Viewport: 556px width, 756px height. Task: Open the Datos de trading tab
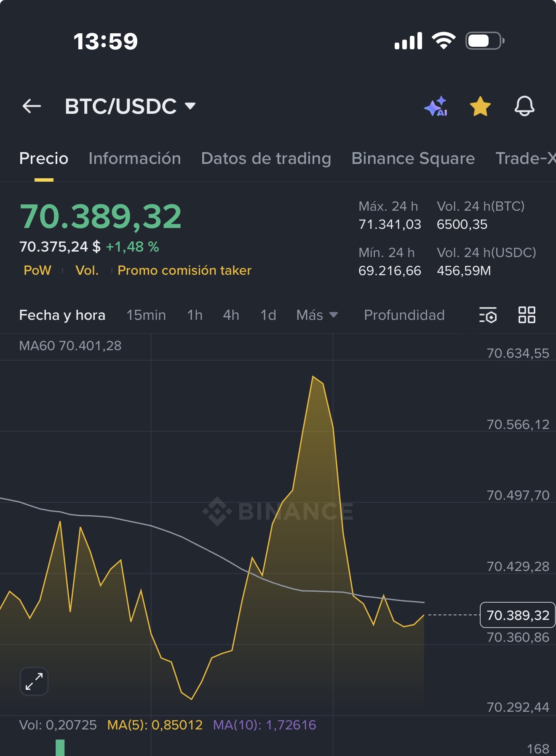(x=266, y=158)
